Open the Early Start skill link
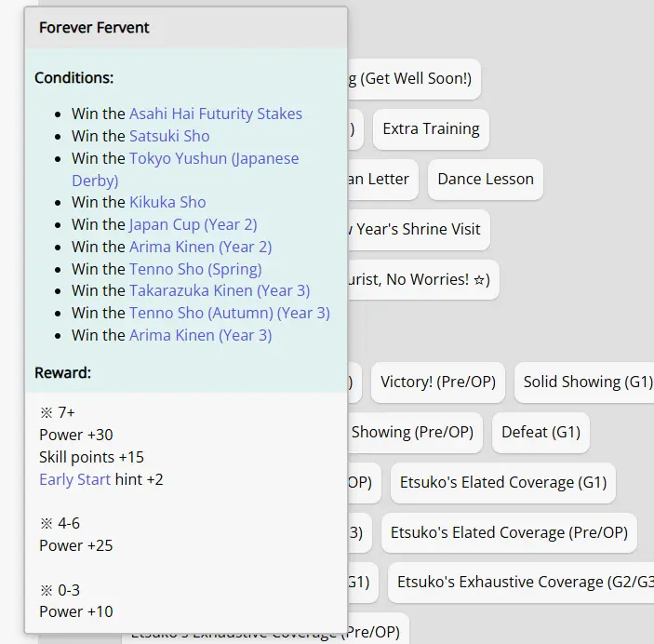This screenshot has width=654, height=644. point(74,479)
